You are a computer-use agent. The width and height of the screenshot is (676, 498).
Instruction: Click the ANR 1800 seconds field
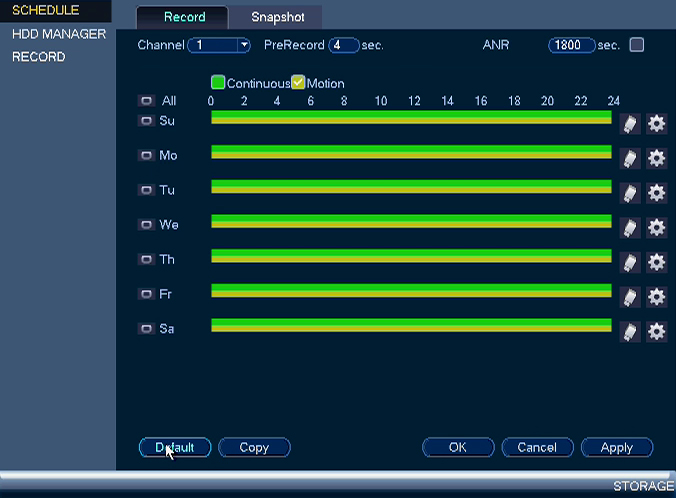pos(572,45)
